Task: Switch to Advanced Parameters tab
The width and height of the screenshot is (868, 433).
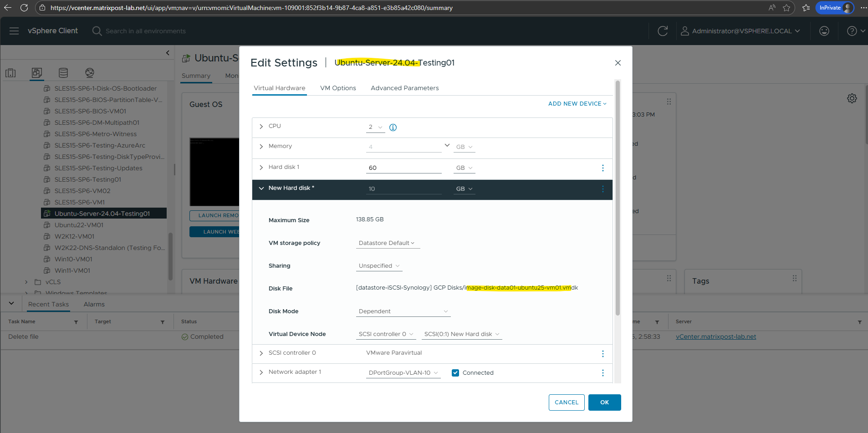Action: click(x=405, y=88)
